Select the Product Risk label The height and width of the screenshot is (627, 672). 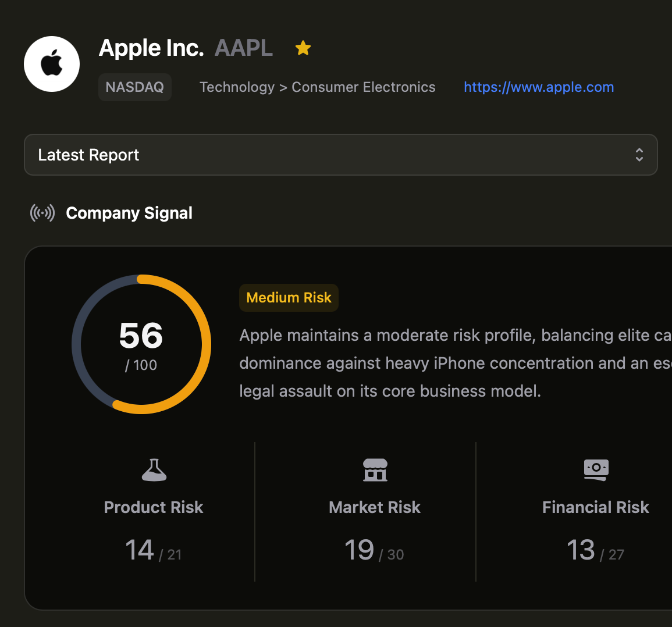pyautogui.click(x=154, y=507)
